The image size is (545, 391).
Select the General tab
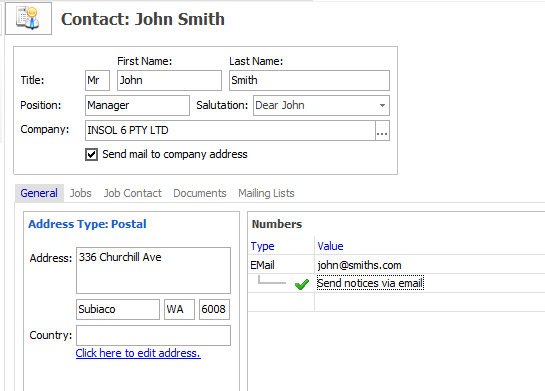tap(39, 193)
